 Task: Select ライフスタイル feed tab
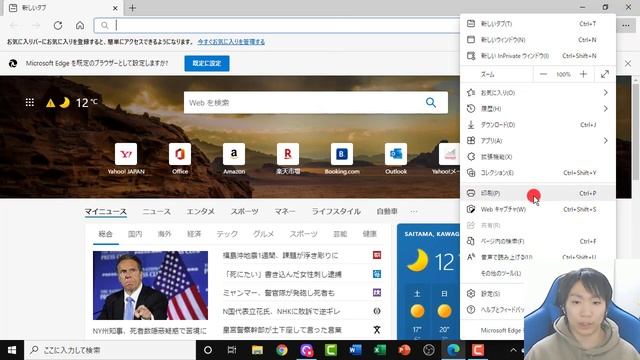pos(336,211)
